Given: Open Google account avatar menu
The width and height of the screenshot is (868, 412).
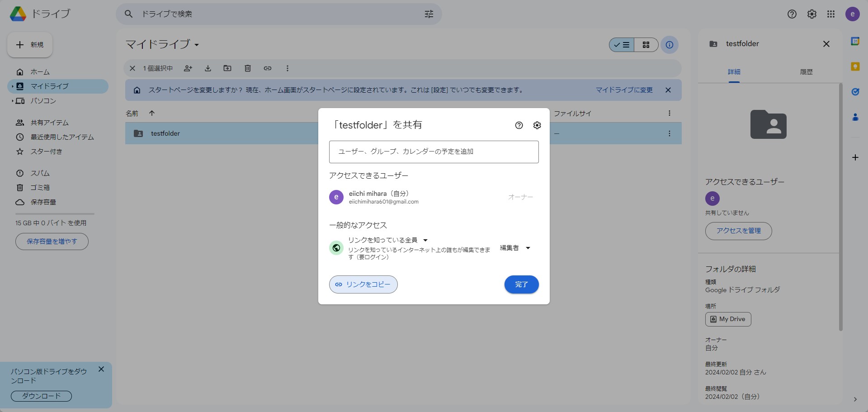Looking at the screenshot, I should coord(853,14).
